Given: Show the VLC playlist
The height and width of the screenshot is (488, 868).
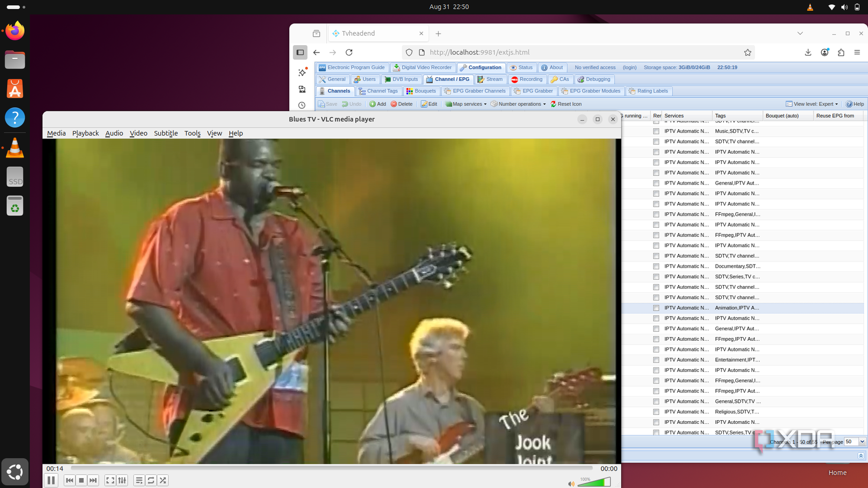Looking at the screenshot, I should tap(139, 480).
